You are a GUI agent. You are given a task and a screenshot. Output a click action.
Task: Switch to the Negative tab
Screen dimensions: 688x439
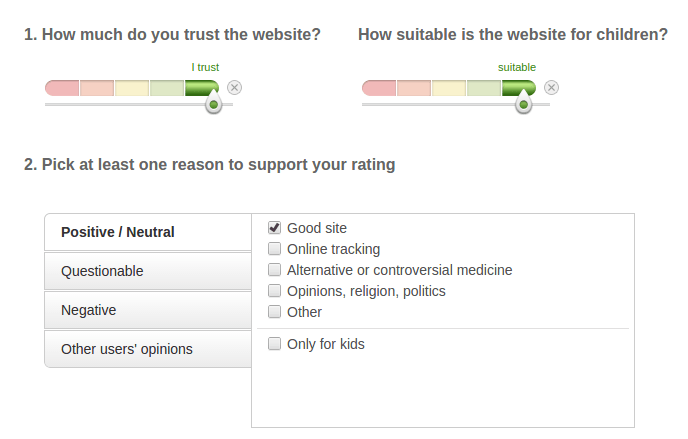coord(147,310)
